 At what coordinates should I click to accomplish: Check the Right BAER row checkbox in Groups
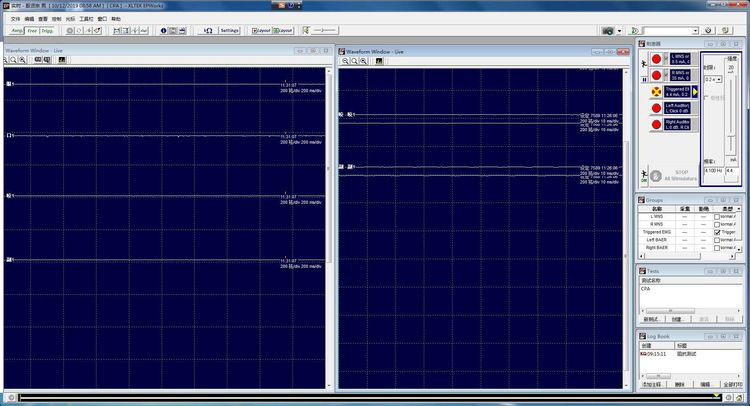click(x=717, y=248)
